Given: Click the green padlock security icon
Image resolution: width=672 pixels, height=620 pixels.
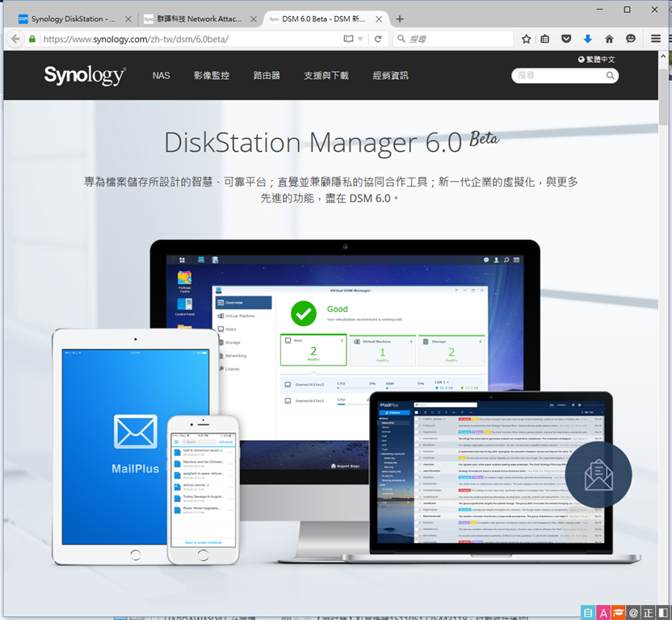Looking at the screenshot, I should pyautogui.click(x=32, y=39).
